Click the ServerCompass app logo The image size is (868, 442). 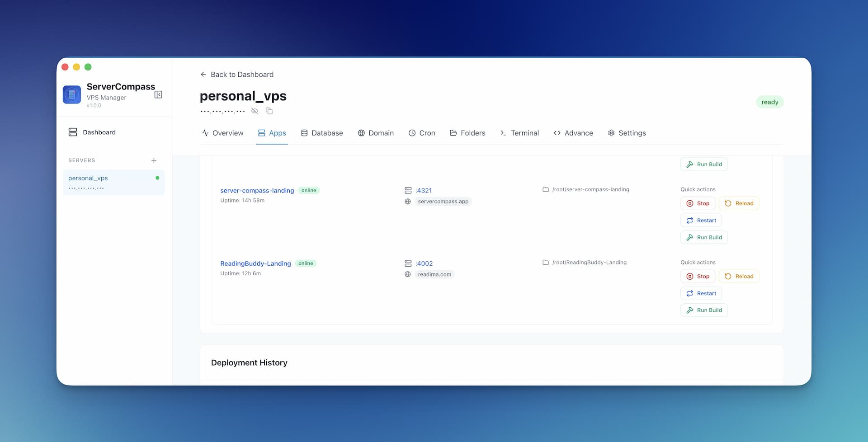click(x=72, y=94)
